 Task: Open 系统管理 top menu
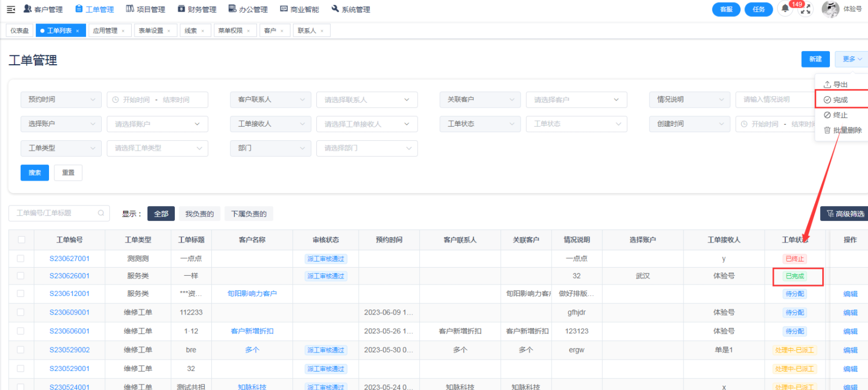(x=351, y=9)
